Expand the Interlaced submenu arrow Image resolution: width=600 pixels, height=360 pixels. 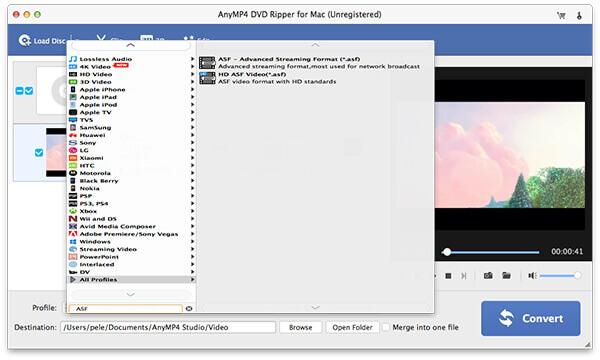point(192,264)
